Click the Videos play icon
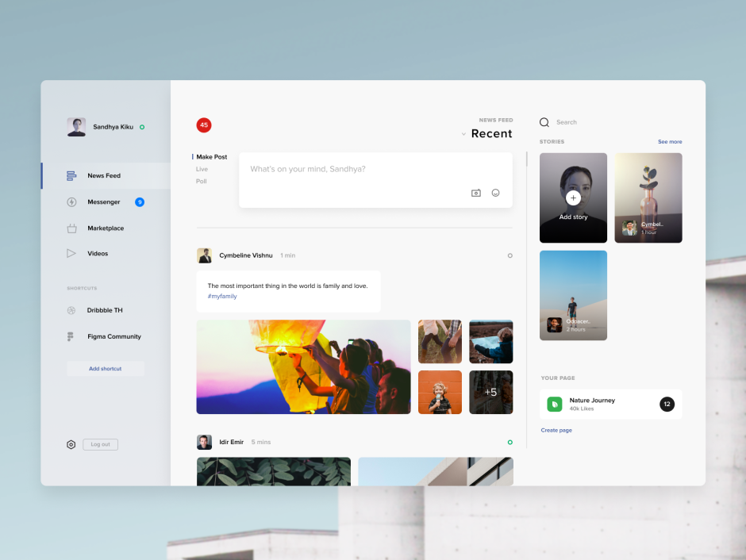 point(71,254)
